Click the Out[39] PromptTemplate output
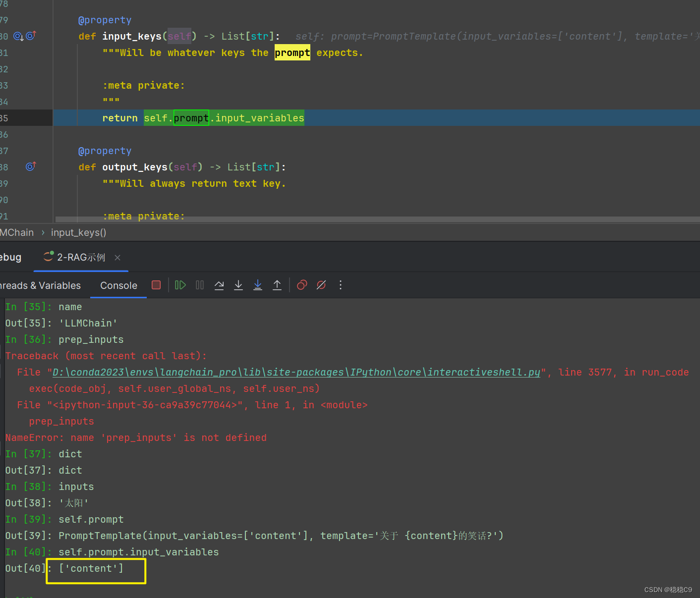 click(x=281, y=536)
